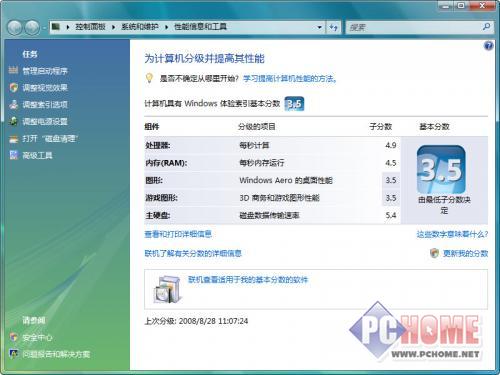
Task: Click shield icon next to 更新我的分数
Action: [434, 253]
